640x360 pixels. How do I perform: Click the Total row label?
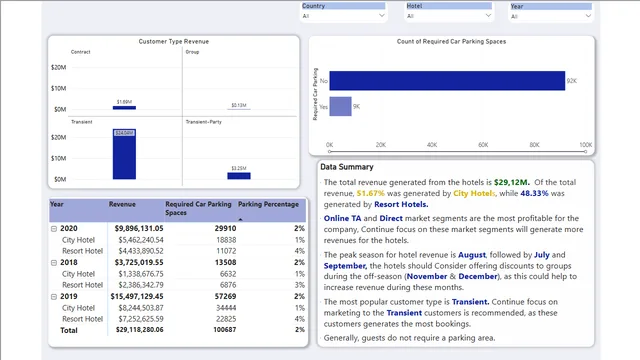click(x=69, y=330)
